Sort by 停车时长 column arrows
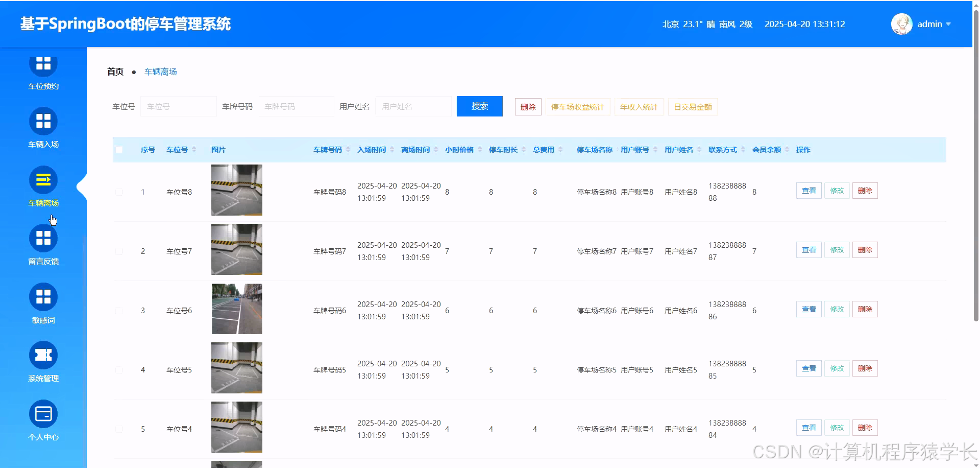This screenshot has height=468, width=980. [x=524, y=150]
